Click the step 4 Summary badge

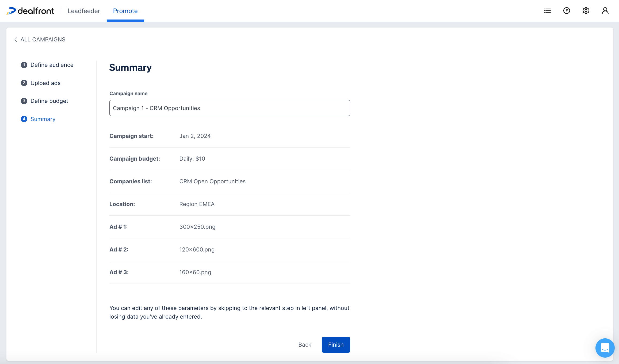point(24,119)
